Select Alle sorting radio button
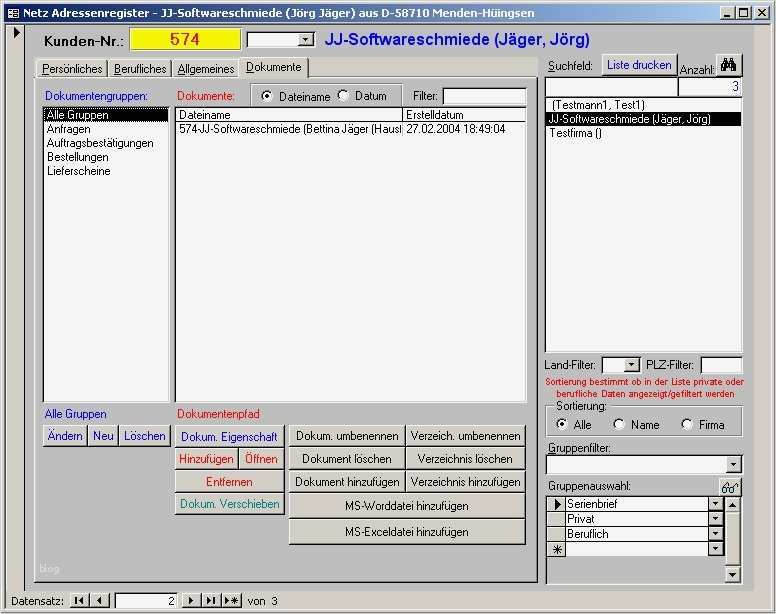The image size is (776, 614). pos(562,425)
